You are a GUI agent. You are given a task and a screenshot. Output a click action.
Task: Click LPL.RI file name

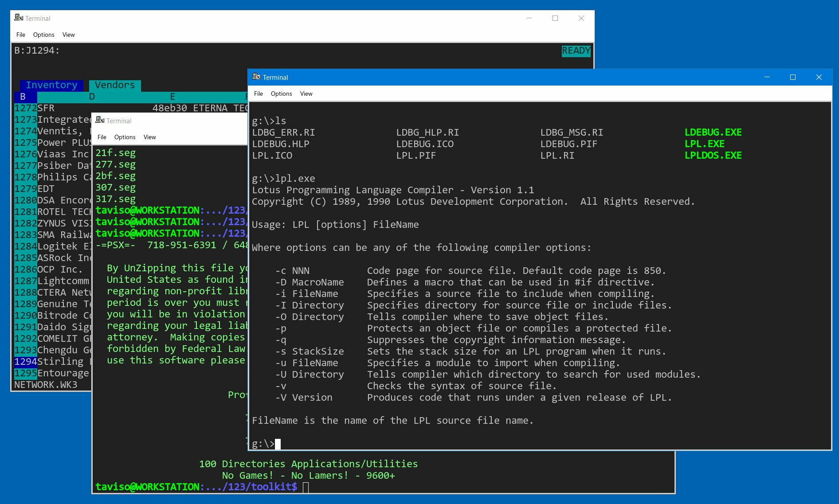[x=557, y=155]
